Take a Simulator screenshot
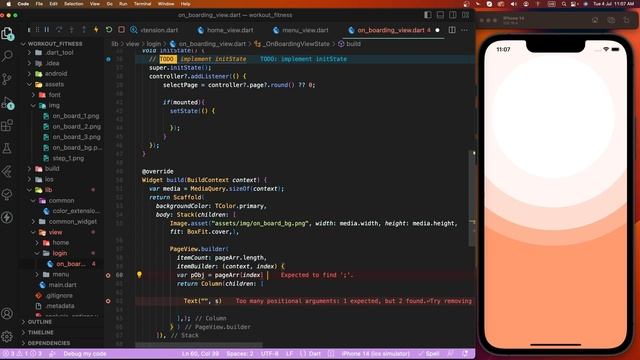Screen dimensions: 640x360 coord(611,20)
